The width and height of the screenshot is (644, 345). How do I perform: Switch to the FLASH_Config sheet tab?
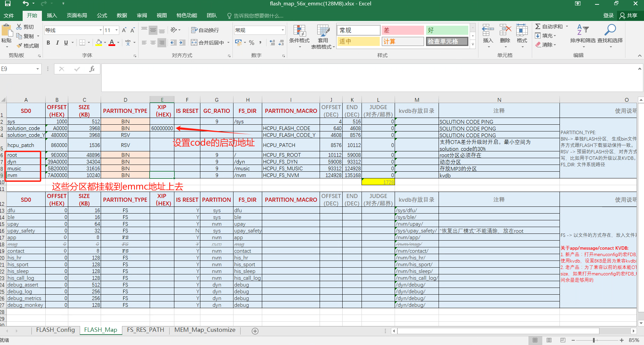pos(55,330)
